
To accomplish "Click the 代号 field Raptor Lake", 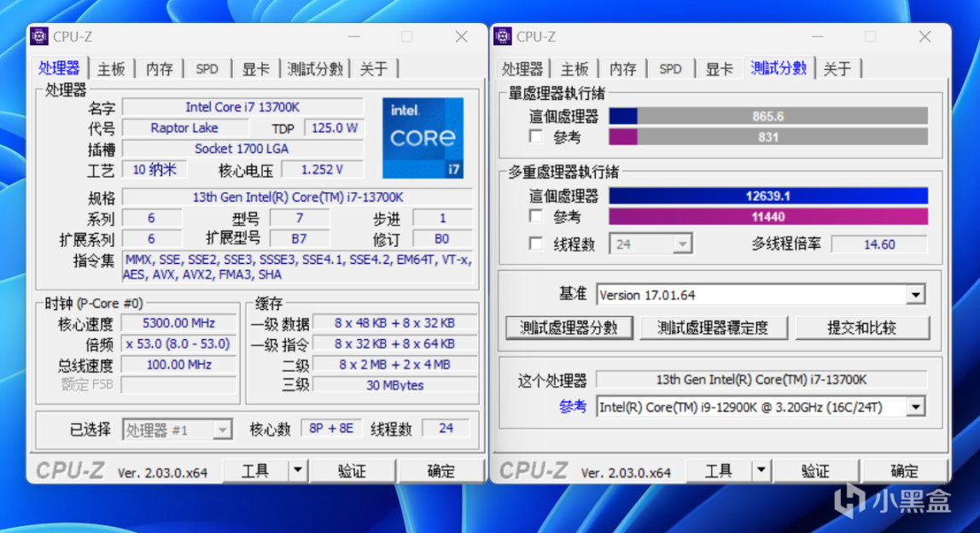I will click(x=184, y=128).
